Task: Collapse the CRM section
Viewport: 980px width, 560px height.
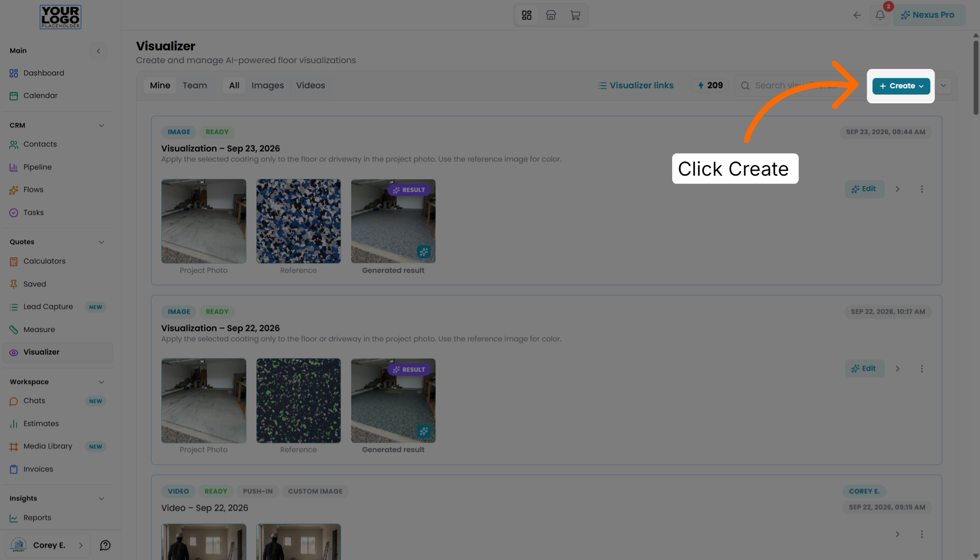Action: 101,125
